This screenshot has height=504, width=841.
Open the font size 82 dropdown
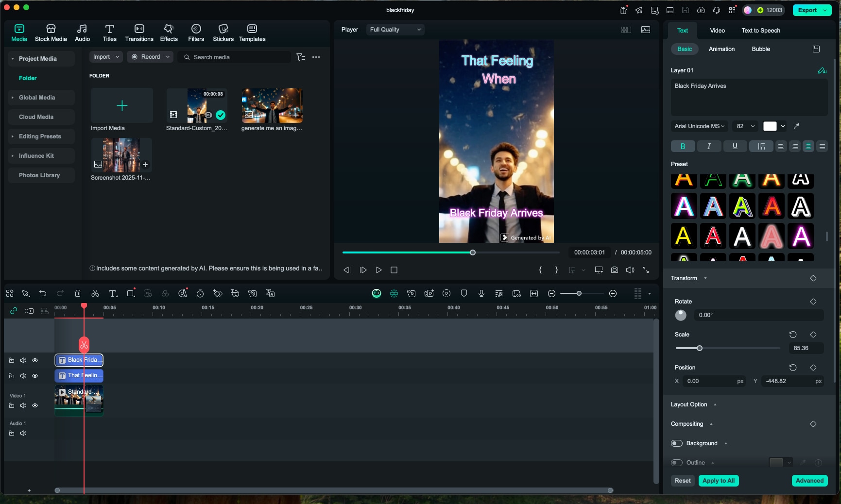745,126
